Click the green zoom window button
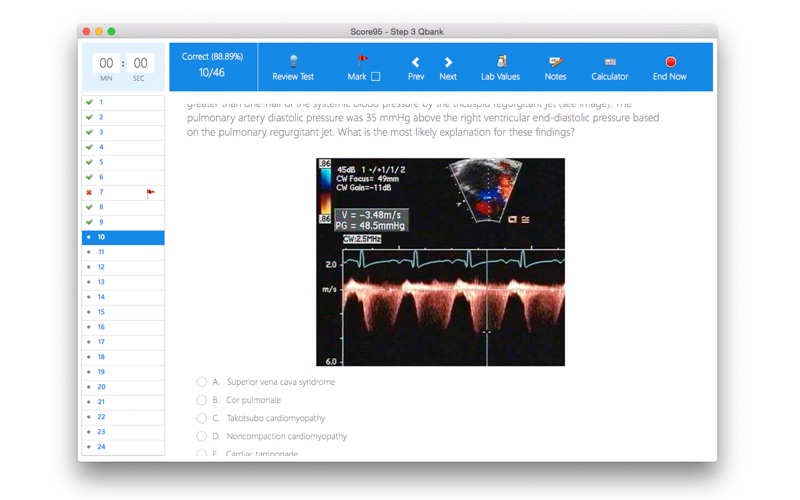Screen dimensions: 800x500 pos(111,32)
